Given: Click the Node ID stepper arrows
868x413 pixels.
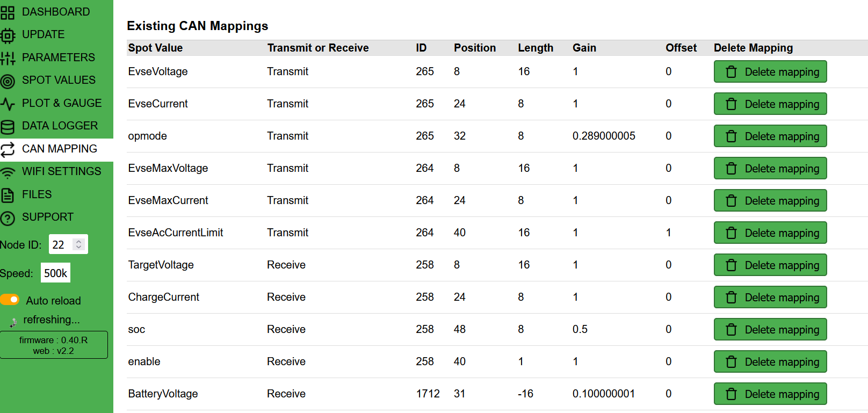Looking at the screenshot, I should [x=79, y=244].
